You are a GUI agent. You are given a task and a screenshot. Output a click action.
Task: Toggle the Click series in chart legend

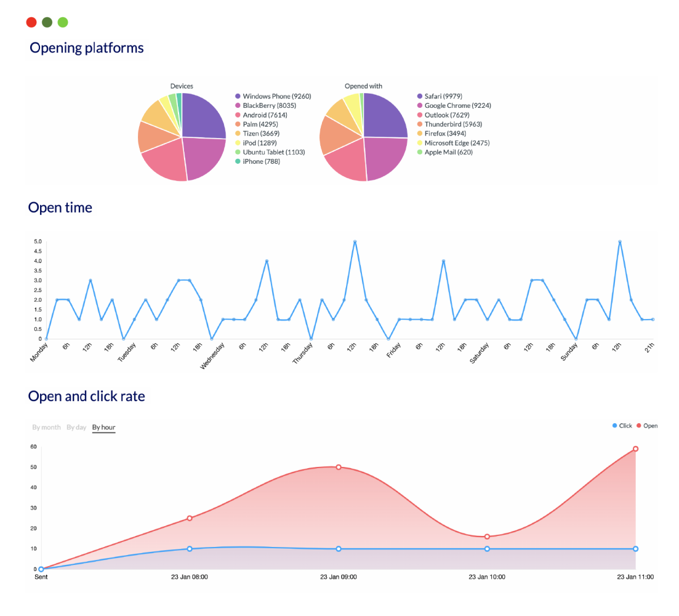pyautogui.click(x=622, y=426)
